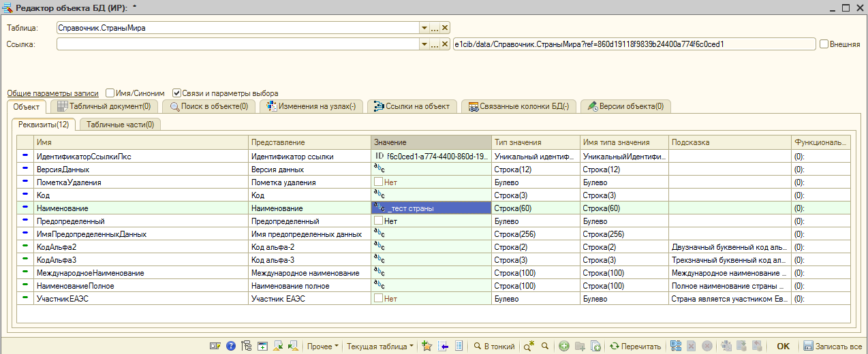Click В тонкий magnifier button

[x=494, y=347]
